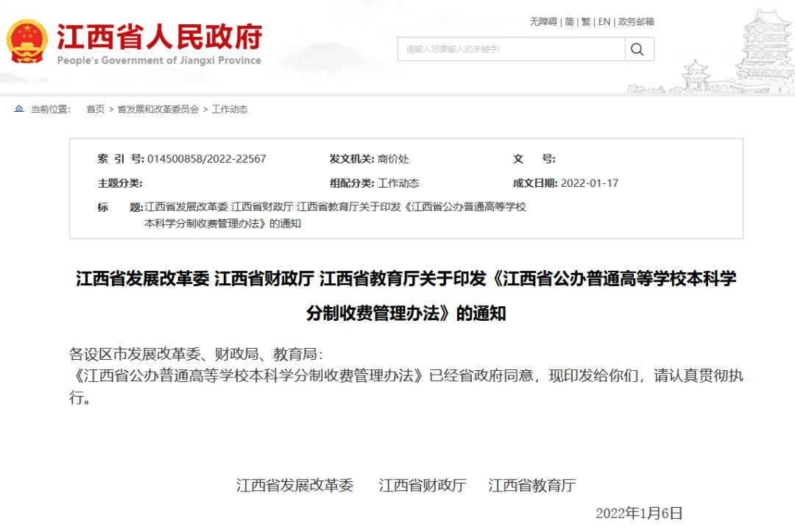Open 工作动态 breadcrumb link
795x532 pixels.
tap(230, 109)
